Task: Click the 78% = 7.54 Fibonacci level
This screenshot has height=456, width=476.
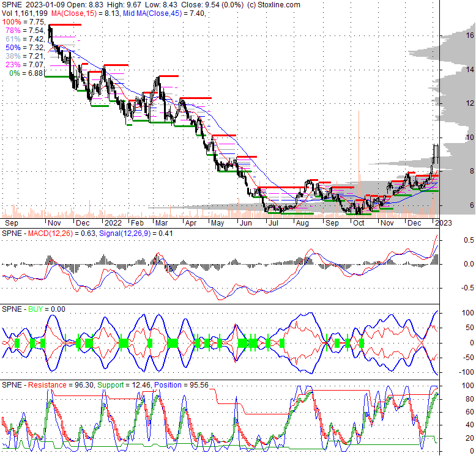Action: coord(25,31)
